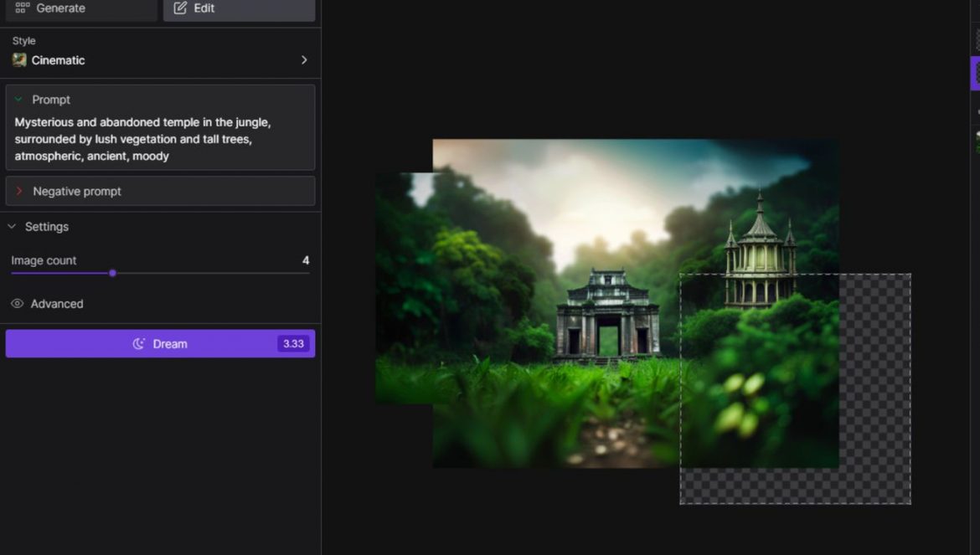Viewport: 980px width, 555px height.
Task: Collapse the Settings section
Action: point(12,227)
